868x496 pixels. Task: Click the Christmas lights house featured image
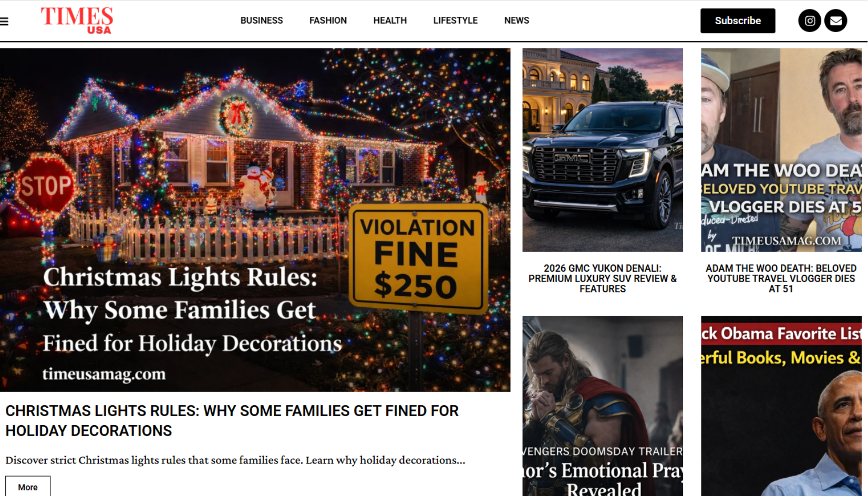click(x=255, y=220)
